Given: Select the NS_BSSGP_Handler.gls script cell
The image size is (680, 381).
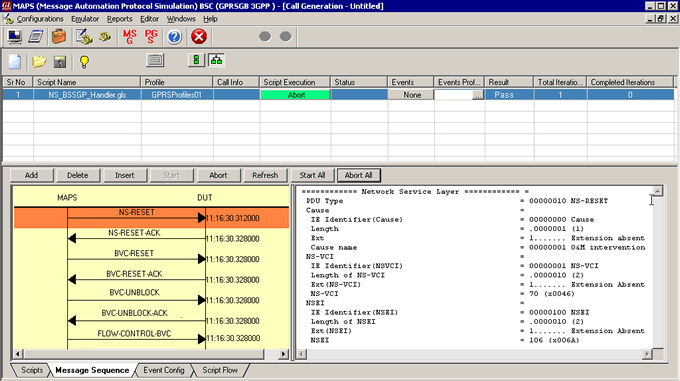Looking at the screenshot, I should tap(87, 95).
